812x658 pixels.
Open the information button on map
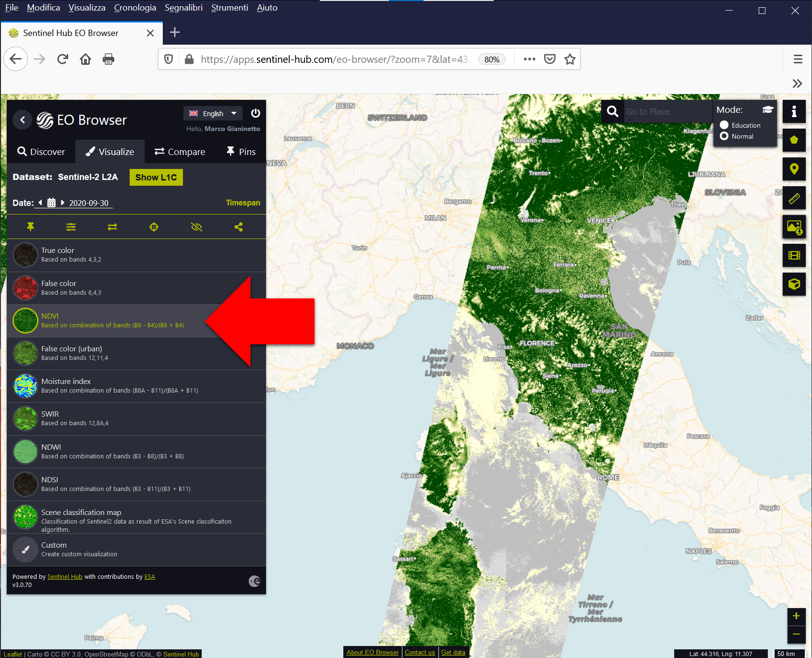click(x=794, y=111)
